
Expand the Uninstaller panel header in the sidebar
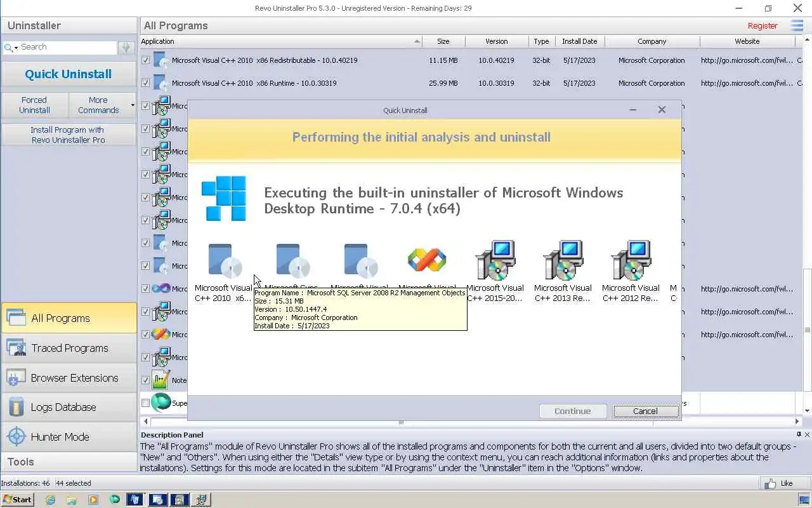(x=69, y=25)
